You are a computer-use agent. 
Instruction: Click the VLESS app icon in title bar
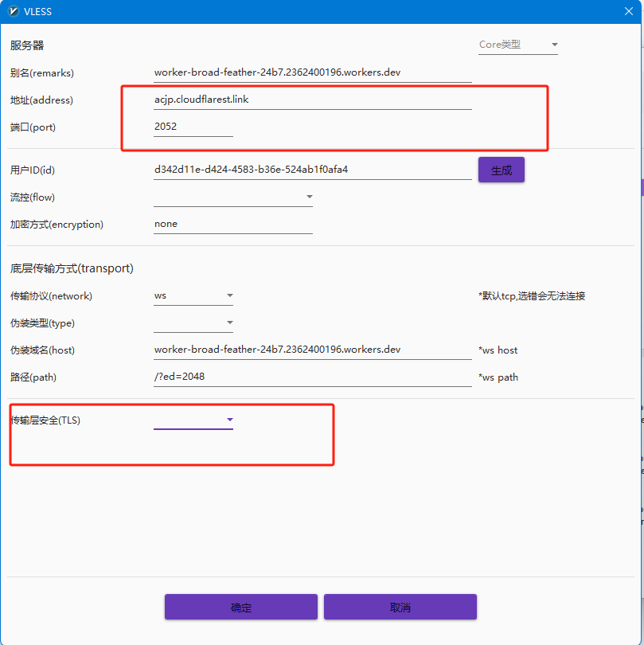coord(13,12)
